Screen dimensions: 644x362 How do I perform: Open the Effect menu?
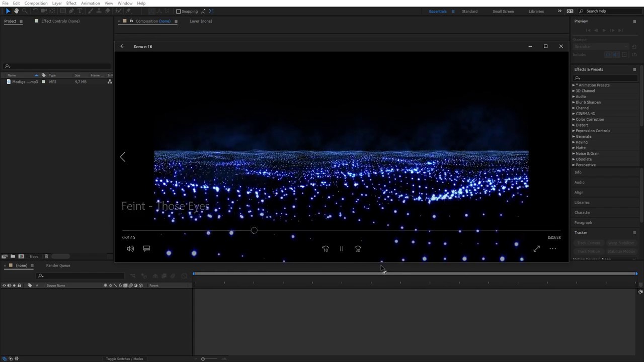pos(71,3)
